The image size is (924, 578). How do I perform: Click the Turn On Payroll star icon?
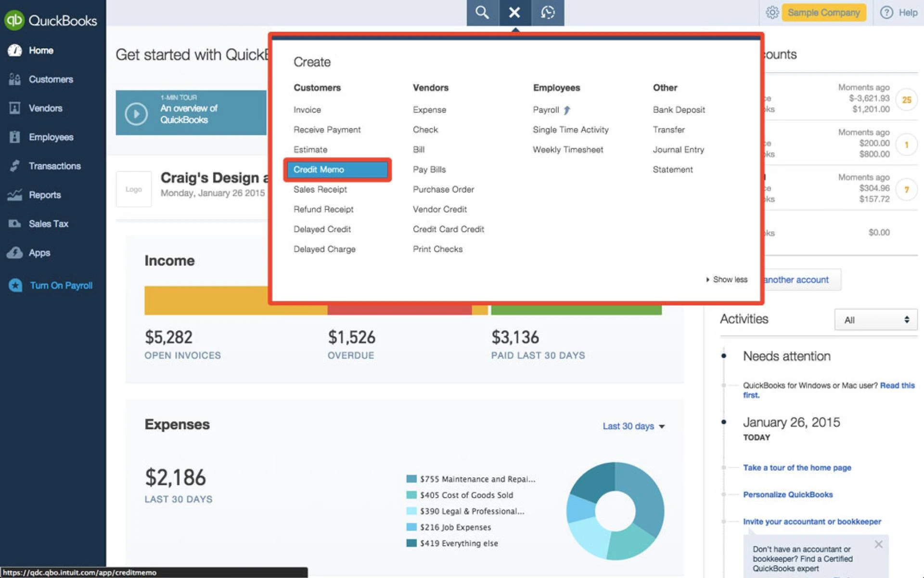15,285
